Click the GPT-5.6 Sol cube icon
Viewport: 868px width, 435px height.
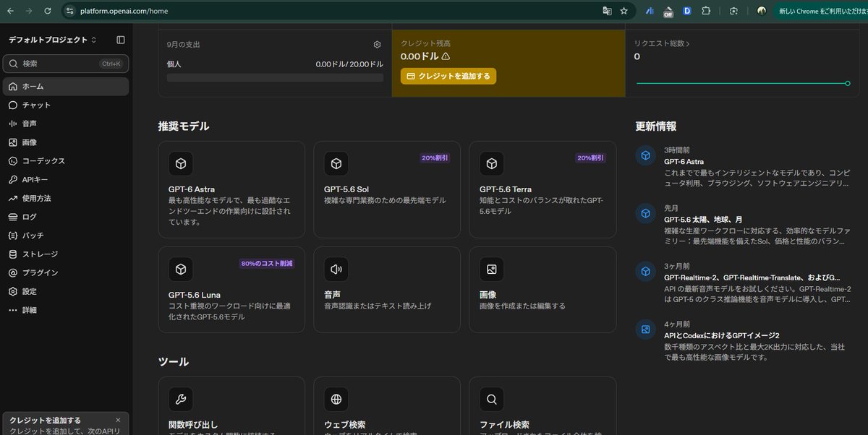click(x=336, y=164)
